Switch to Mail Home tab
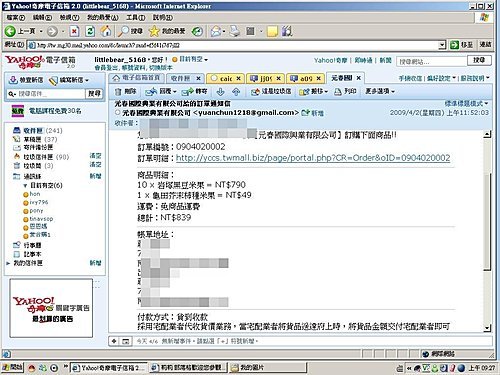 pos(136,78)
